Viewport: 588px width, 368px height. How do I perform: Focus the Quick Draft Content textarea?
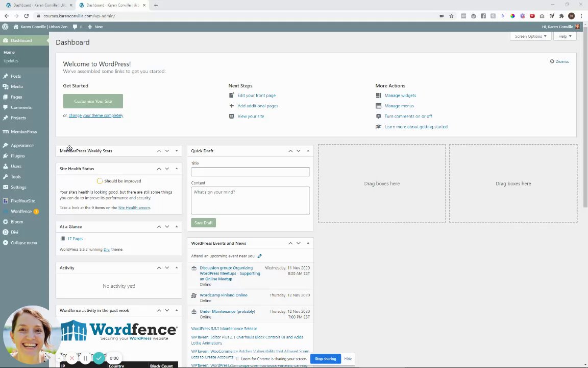(250, 200)
